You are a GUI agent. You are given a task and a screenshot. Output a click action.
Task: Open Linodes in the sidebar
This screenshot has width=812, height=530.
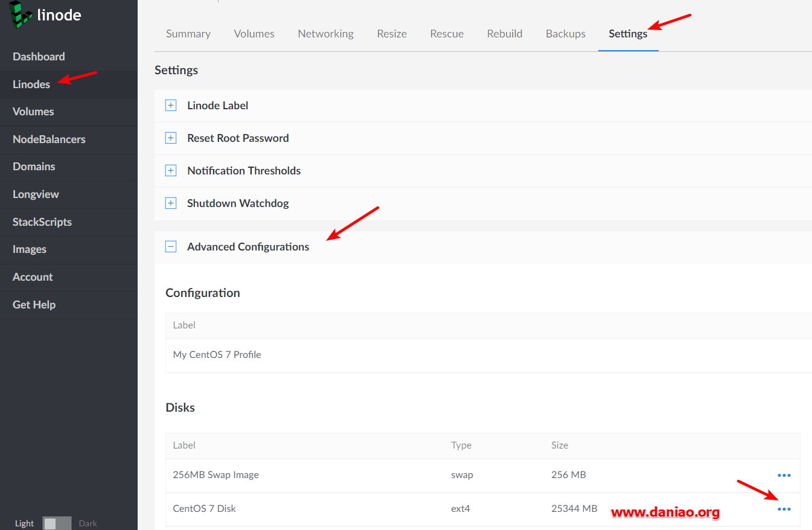pos(31,85)
